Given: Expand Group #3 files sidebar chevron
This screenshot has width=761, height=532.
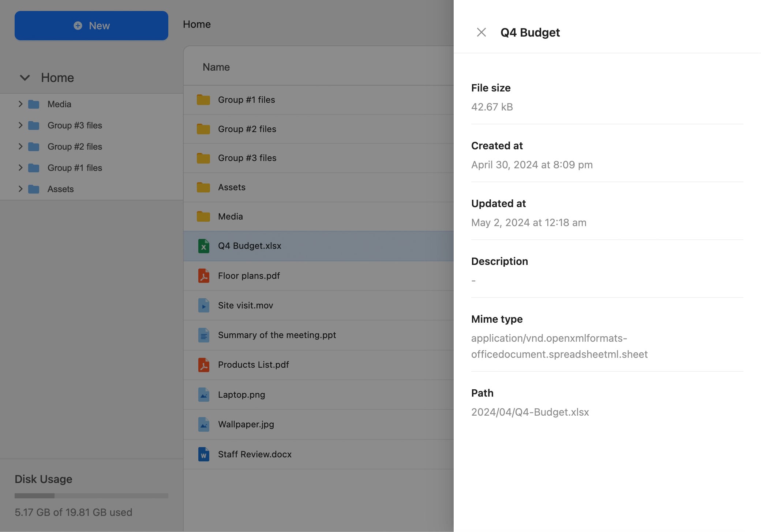Looking at the screenshot, I should (x=20, y=125).
